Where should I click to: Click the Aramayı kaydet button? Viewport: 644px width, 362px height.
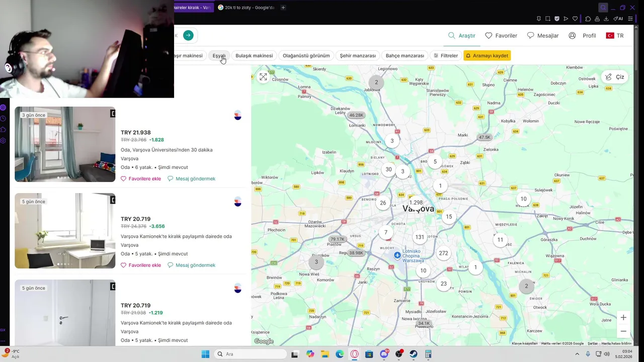coord(487,56)
